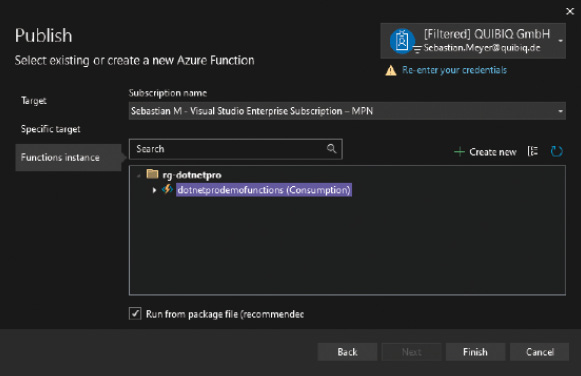Go to the Target step

(x=34, y=101)
